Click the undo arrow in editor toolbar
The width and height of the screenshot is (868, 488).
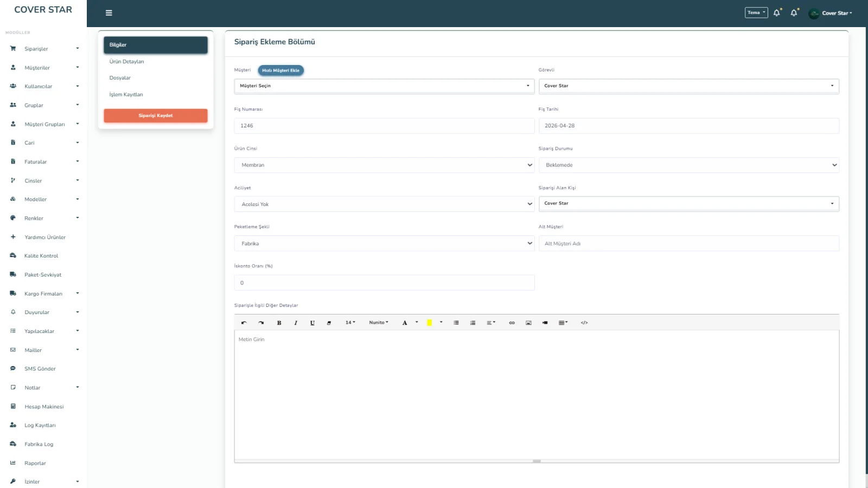pyautogui.click(x=244, y=323)
